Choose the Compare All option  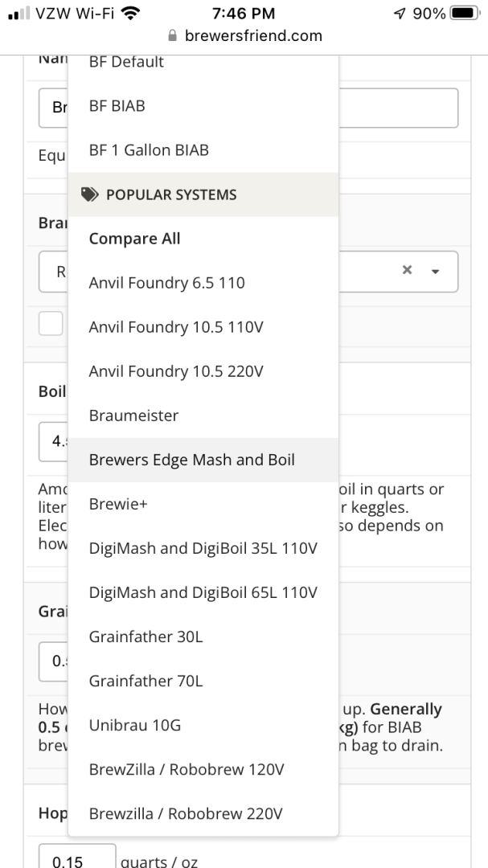coord(134,239)
